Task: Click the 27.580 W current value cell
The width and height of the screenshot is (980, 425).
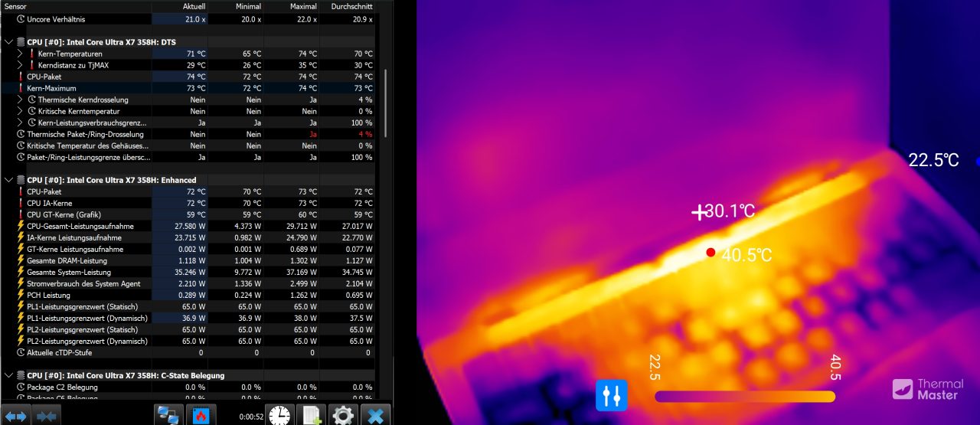Action: 190,226
